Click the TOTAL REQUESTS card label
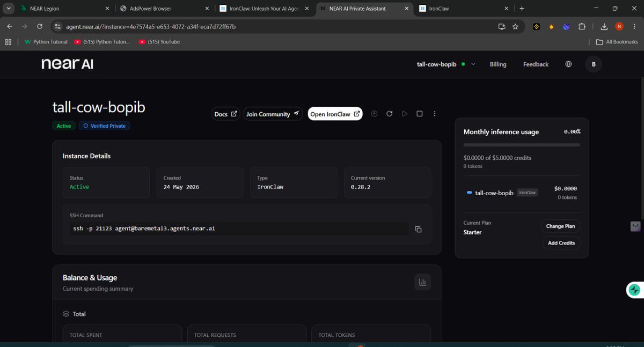Viewport: 644px width, 347px height. 215,335
